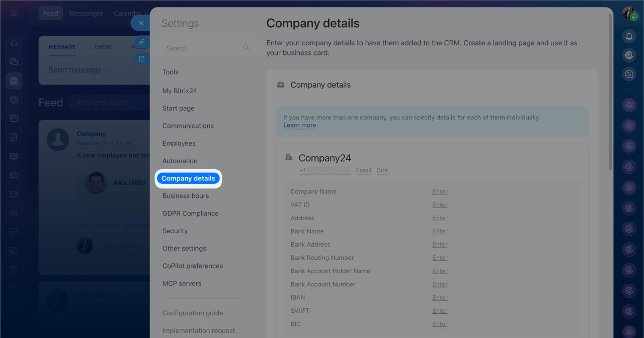Open the hamburger main menu
This screenshot has width=644, height=338.
(14, 13)
